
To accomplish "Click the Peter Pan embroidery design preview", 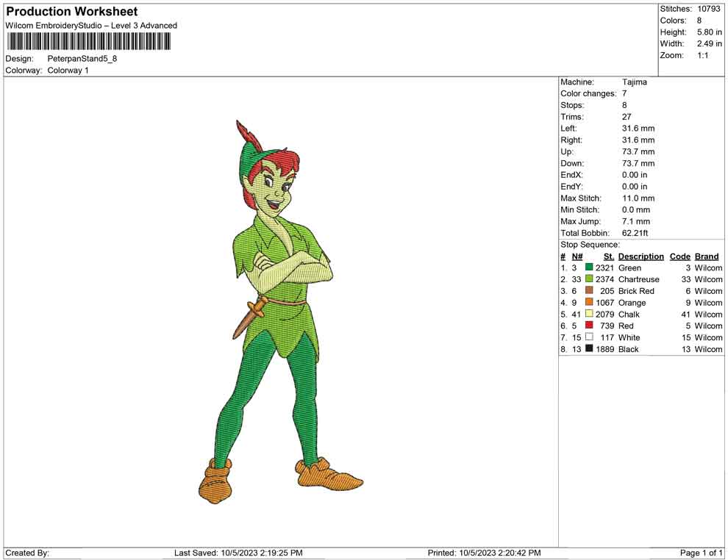I will click(x=281, y=312).
